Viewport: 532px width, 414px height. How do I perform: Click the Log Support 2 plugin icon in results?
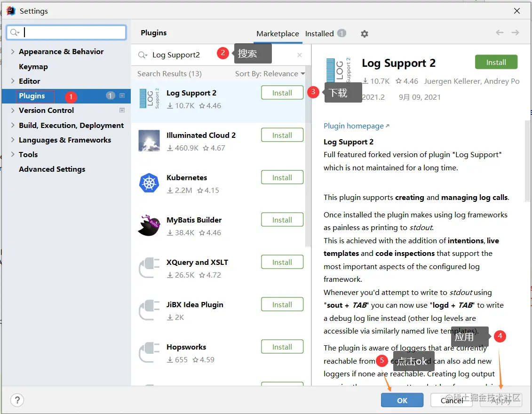pyautogui.click(x=149, y=98)
